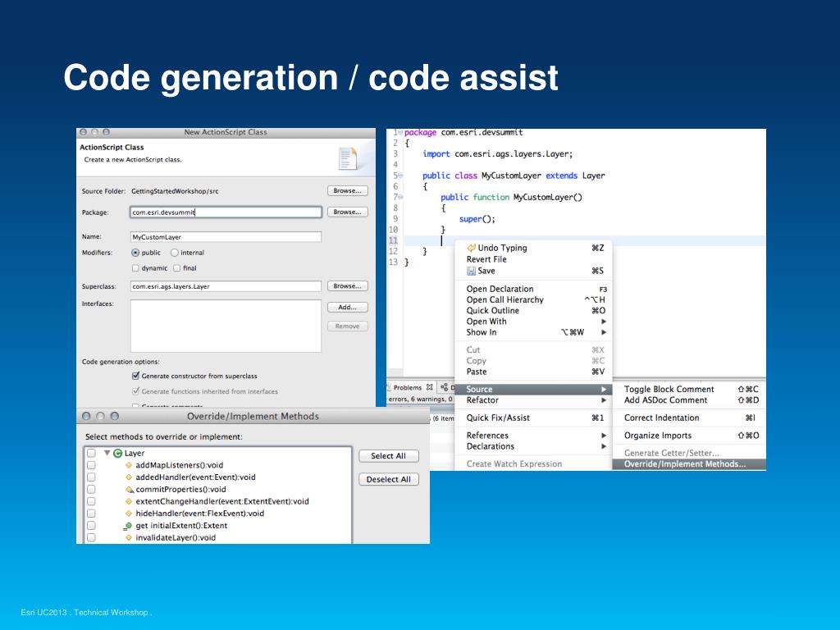Enable the final checkbox
The width and height of the screenshot is (840, 630).
click(176, 268)
